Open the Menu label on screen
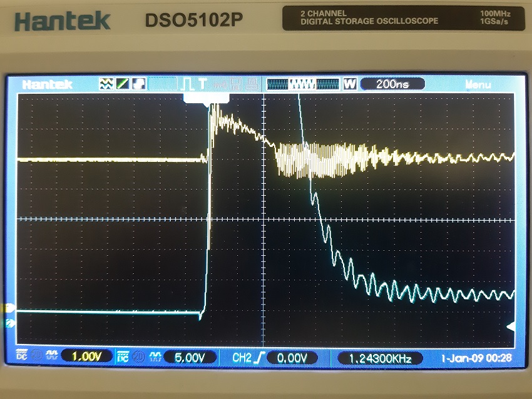 point(478,84)
